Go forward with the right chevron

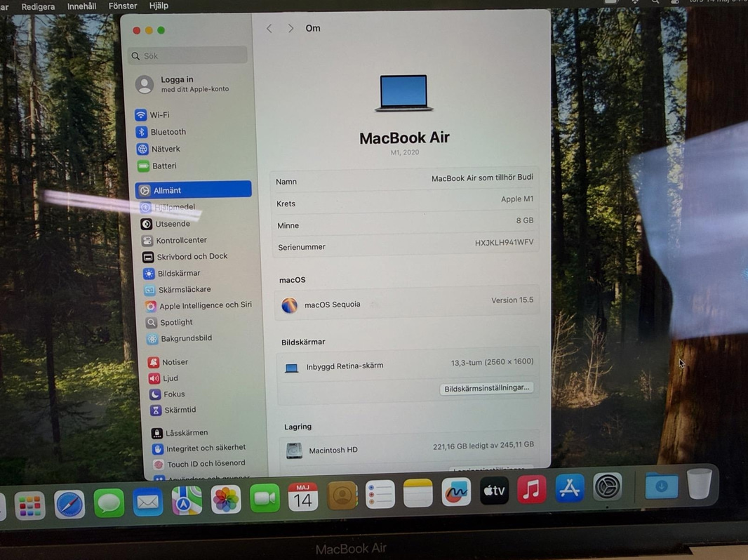coord(290,29)
